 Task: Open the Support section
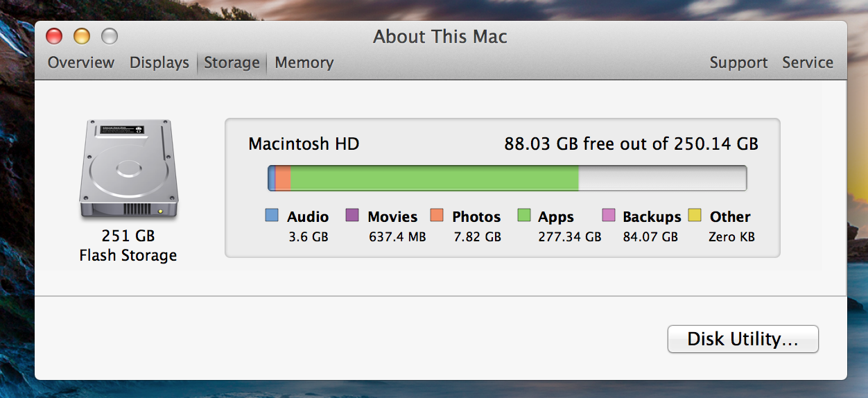point(738,62)
